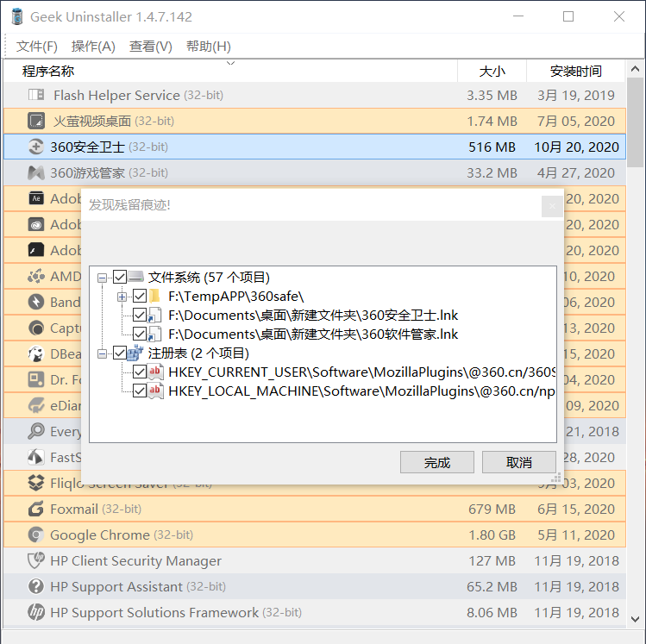Image resolution: width=646 pixels, height=644 pixels.
Task: Click the 360安全卫士.lnk shortcut file icon
Action: click(x=154, y=316)
